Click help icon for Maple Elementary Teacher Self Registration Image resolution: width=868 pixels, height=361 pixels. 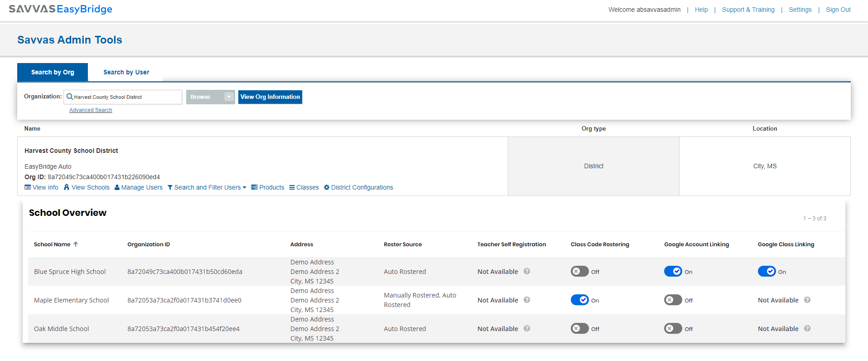tap(527, 300)
